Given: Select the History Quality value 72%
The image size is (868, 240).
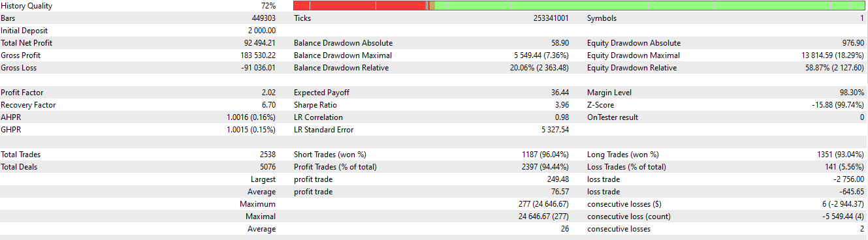Looking at the screenshot, I should pos(268,6).
